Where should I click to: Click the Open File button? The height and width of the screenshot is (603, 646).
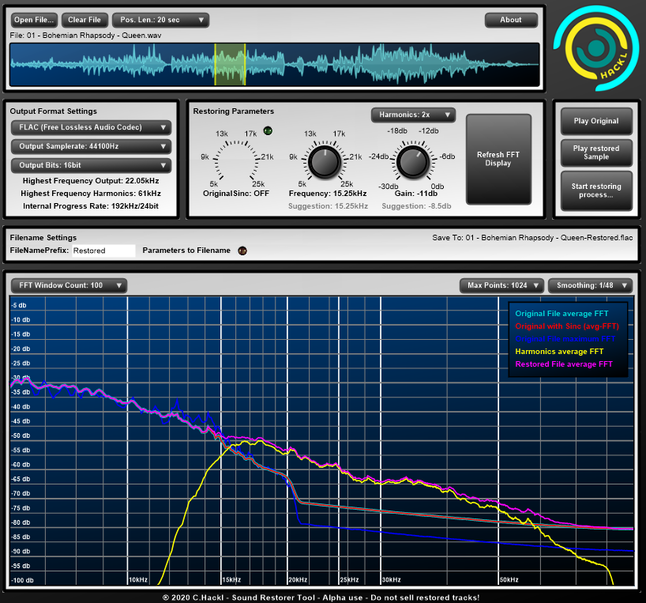(34, 20)
